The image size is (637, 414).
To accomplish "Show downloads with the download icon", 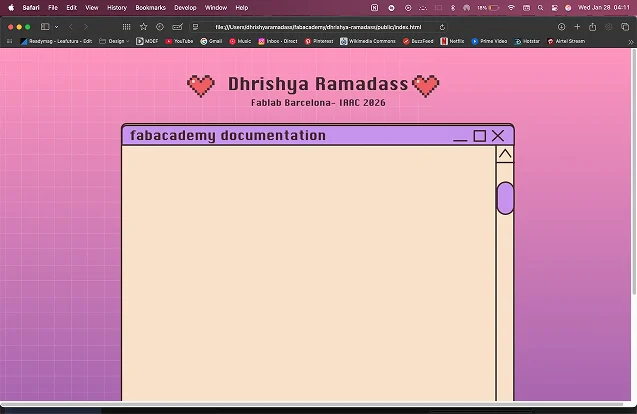I will tap(561, 27).
